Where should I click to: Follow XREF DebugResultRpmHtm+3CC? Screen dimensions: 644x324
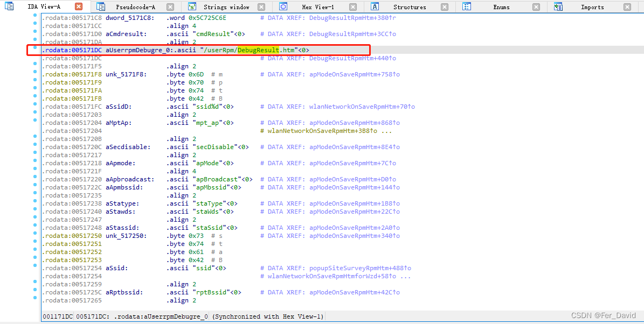point(352,33)
